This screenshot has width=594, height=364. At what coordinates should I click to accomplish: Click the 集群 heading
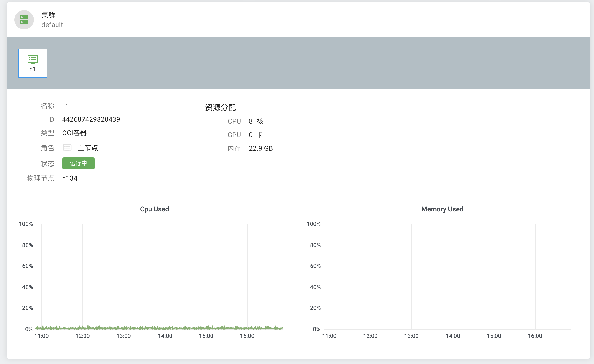tap(48, 15)
